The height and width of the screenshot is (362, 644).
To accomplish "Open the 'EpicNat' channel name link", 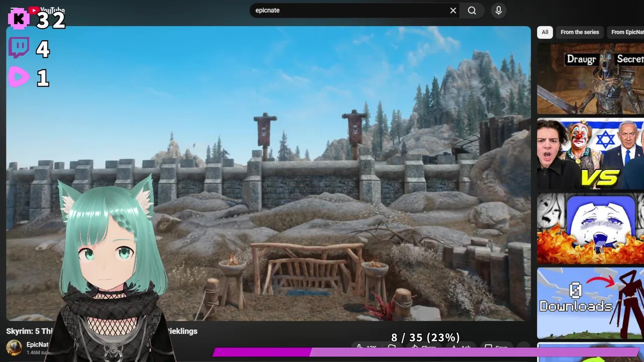I will (x=37, y=344).
